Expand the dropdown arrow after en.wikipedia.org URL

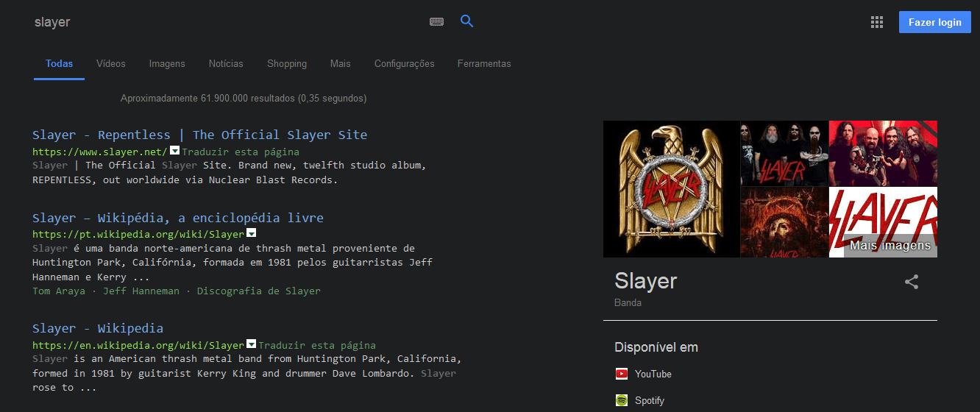pyautogui.click(x=251, y=344)
